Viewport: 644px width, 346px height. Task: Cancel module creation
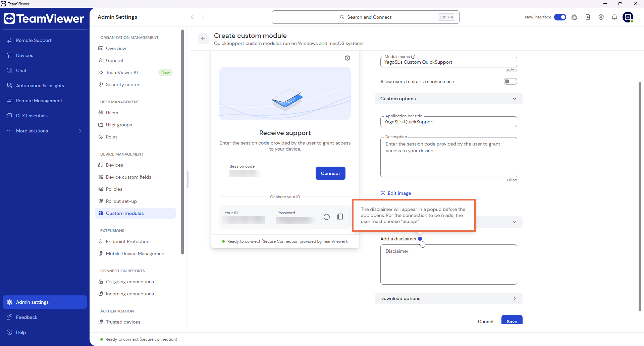[485, 321]
